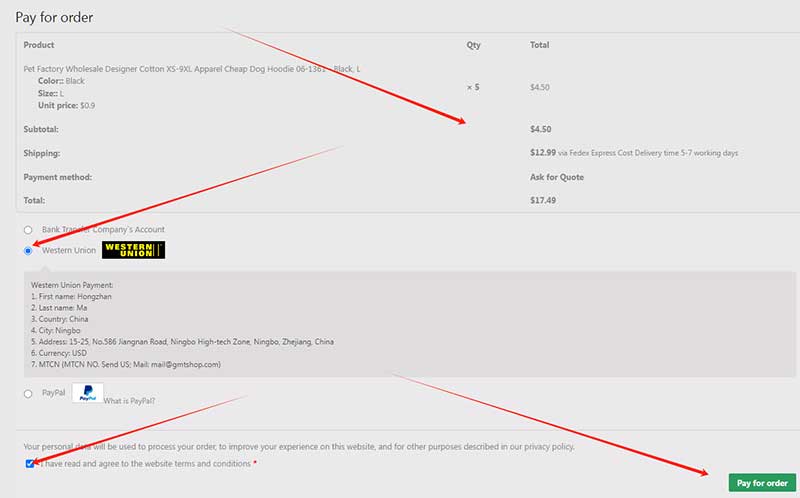Screen dimensions: 800x498
Task: Click the 'I have read and agree' label
Action: (x=143, y=464)
